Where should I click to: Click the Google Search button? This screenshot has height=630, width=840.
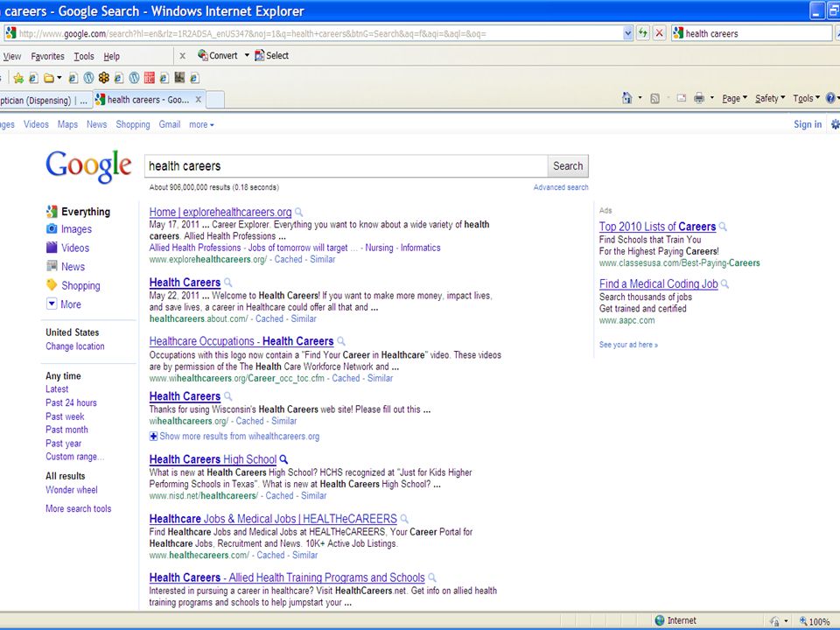tap(568, 166)
